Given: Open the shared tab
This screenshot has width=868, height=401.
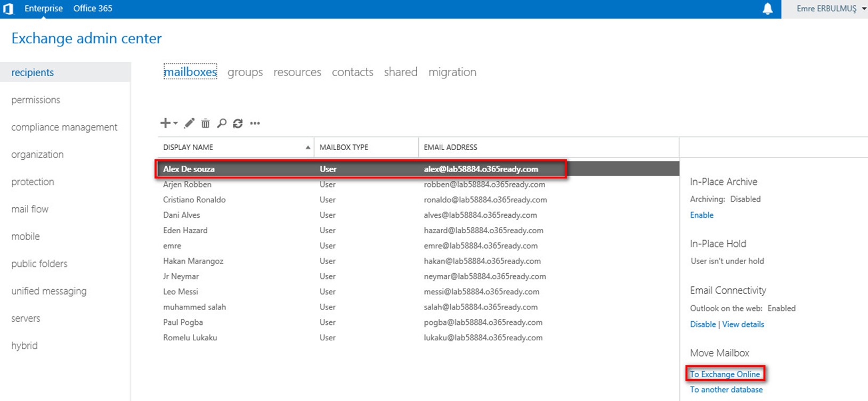Looking at the screenshot, I should point(401,72).
